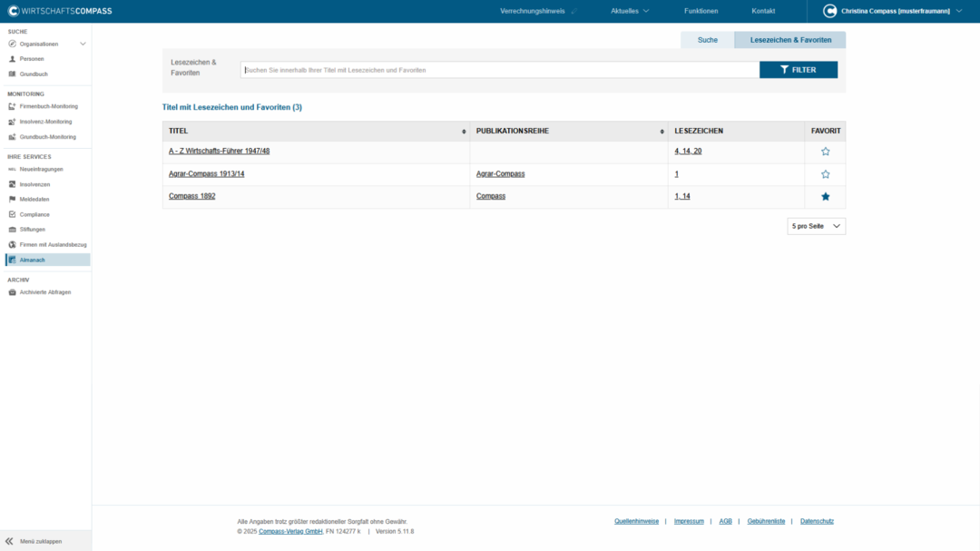This screenshot has width=980, height=551.
Task: Open bookmarks 4, 14, 20 link
Action: pyautogui.click(x=688, y=151)
